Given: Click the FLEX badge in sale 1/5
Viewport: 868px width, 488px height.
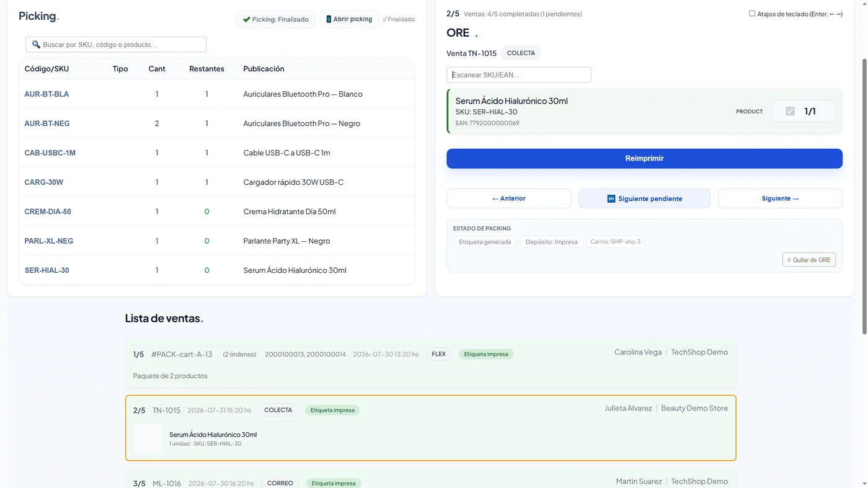Looking at the screenshot, I should click(438, 354).
